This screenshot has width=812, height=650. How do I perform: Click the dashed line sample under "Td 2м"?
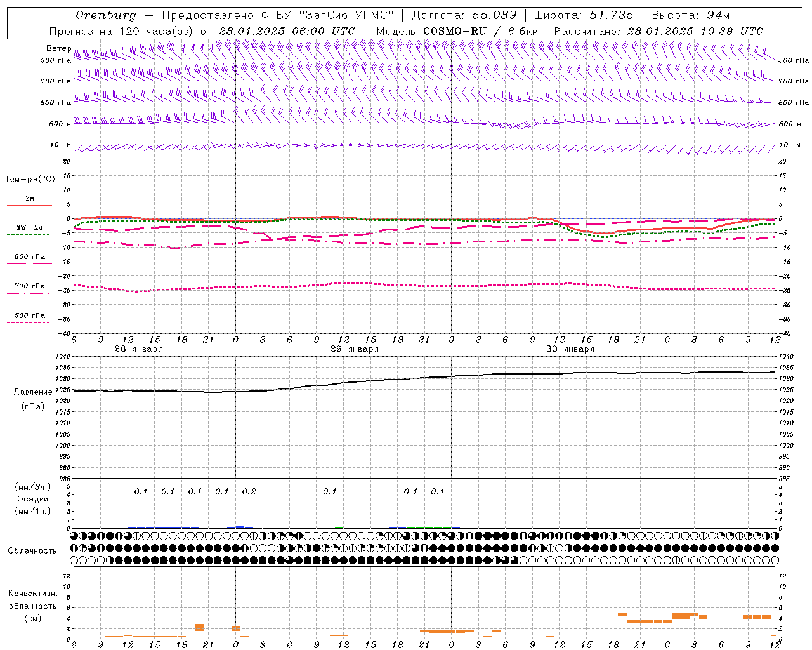(28, 234)
